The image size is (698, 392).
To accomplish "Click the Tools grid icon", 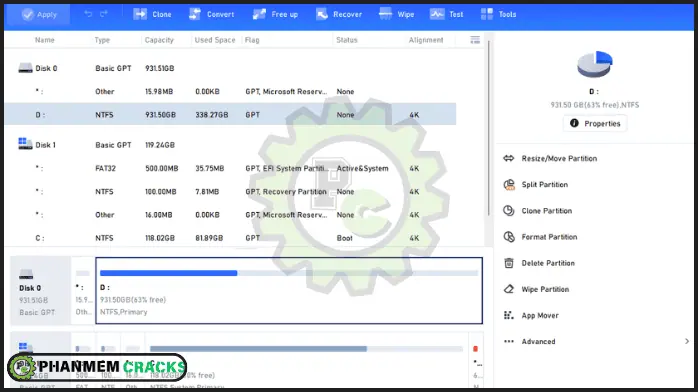I will point(487,14).
